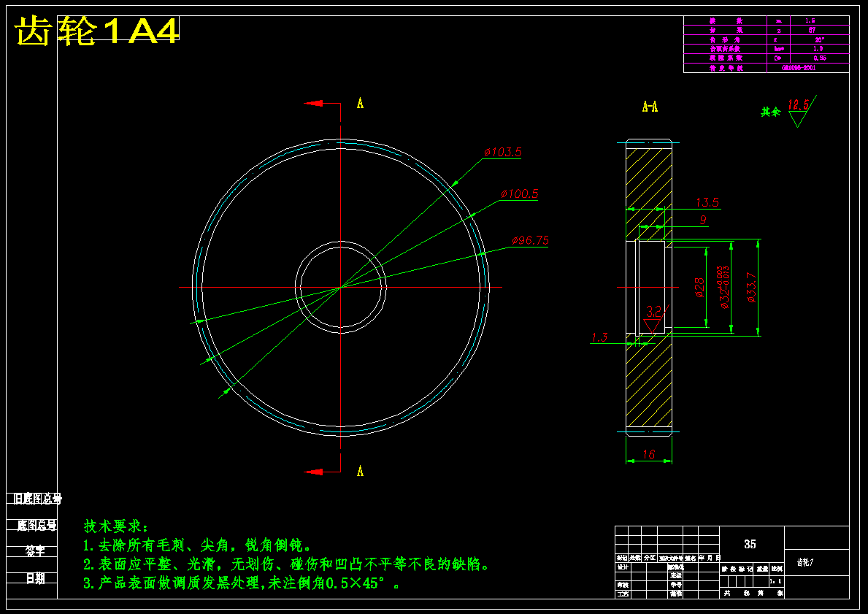Select technical requirement line 1 about burrs
The height and width of the screenshot is (614, 868).
coord(197,546)
